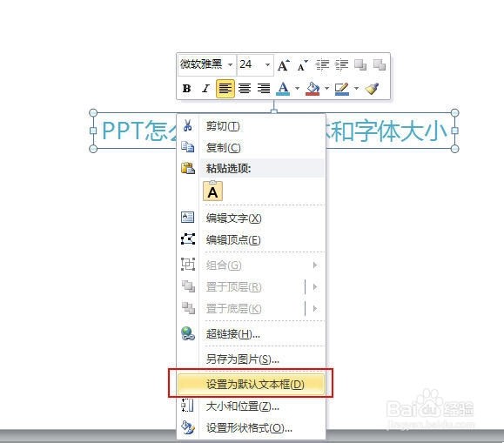Click the top-left resize handle of text box
The width and height of the screenshot is (504, 443).
[93, 113]
